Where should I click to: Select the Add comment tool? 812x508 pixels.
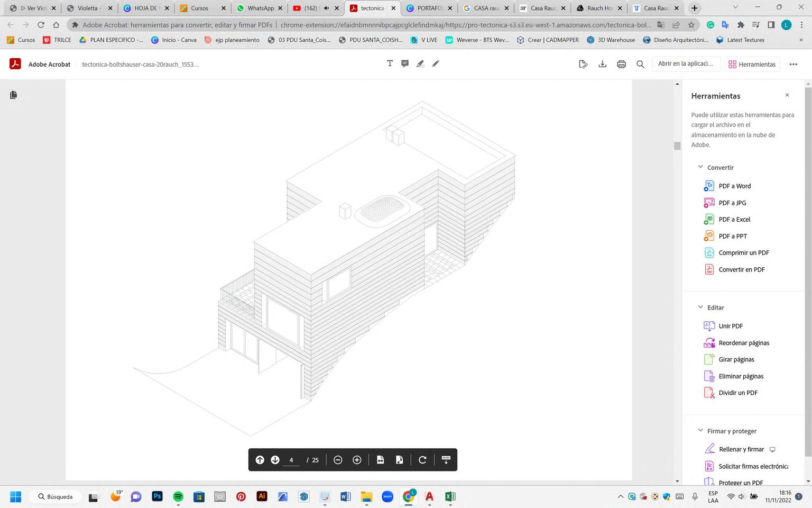click(x=405, y=63)
